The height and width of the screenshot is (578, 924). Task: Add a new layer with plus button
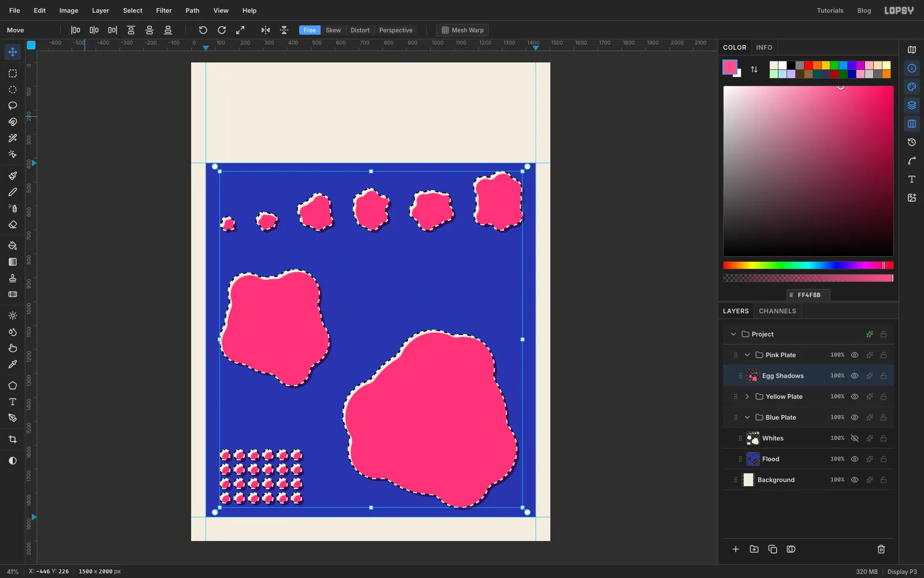click(736, 549)
